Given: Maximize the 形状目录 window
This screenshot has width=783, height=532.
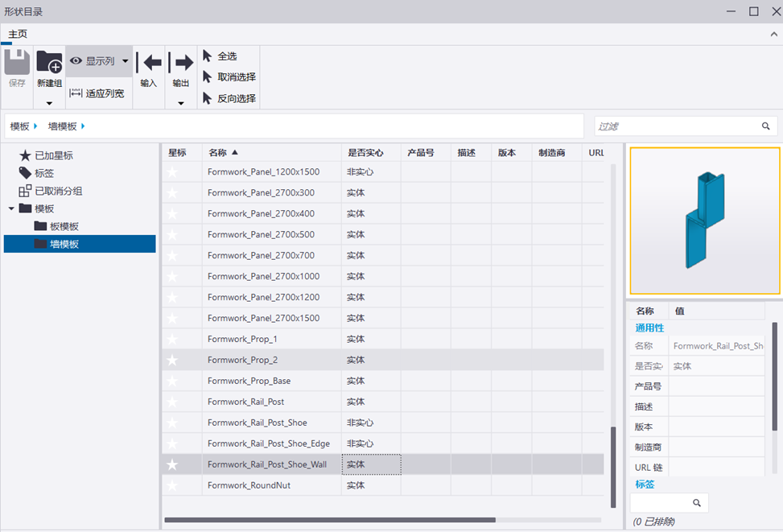Looking at the screenshot, I should point(753,11).
